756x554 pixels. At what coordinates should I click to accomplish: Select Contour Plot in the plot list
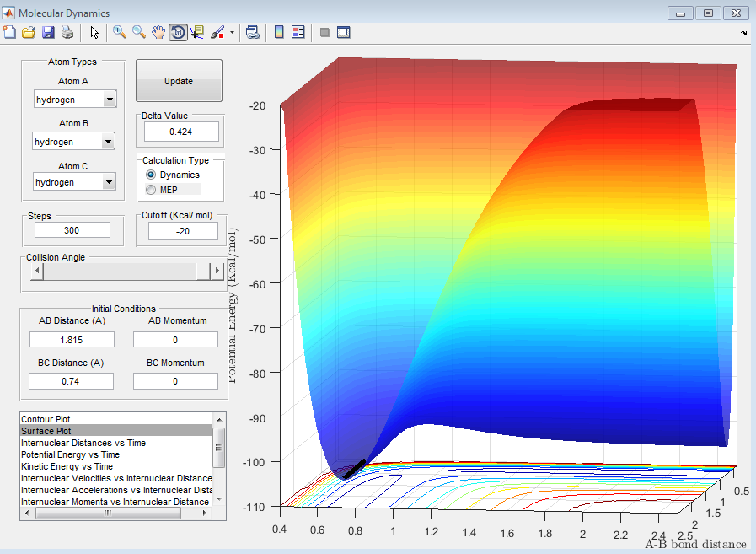(x=46, y=419)
